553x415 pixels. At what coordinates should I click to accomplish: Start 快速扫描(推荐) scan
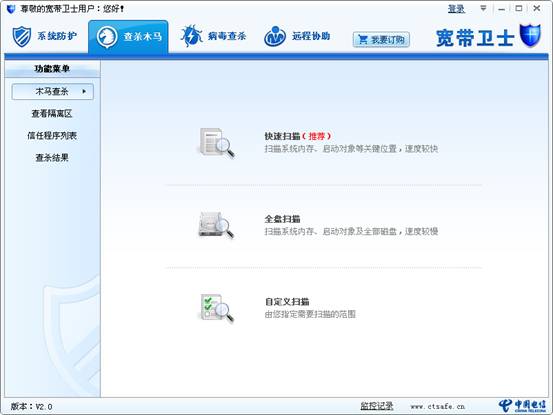pos(298,136)
